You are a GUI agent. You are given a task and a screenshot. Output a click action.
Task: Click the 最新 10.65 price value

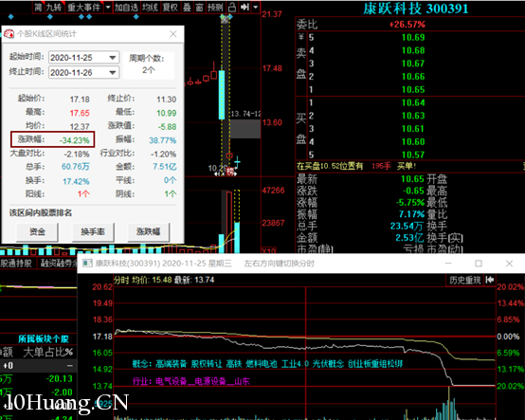[x=412, y=179]
